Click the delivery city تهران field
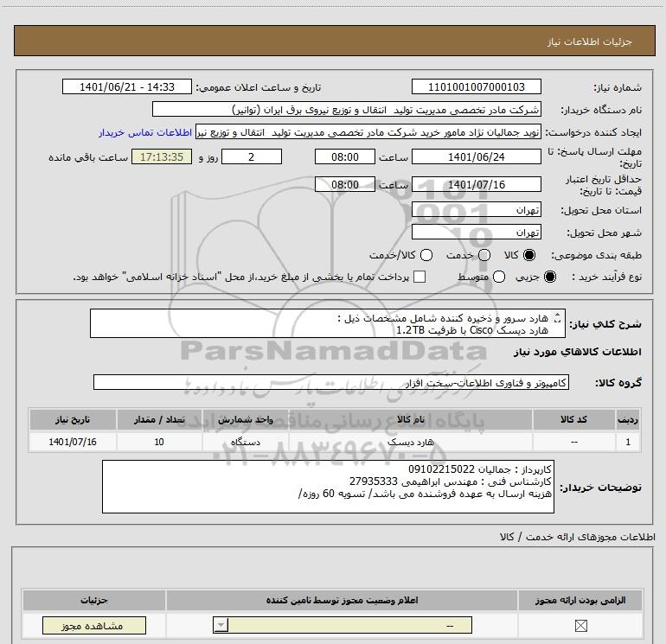The width and height of the screenshot is (666, 644). [476, 233]
